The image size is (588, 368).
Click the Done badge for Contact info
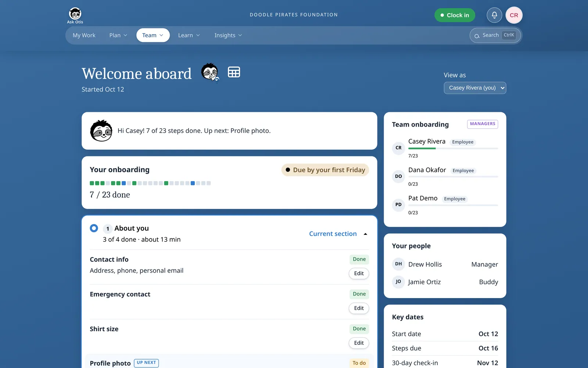tap(359, 259)
